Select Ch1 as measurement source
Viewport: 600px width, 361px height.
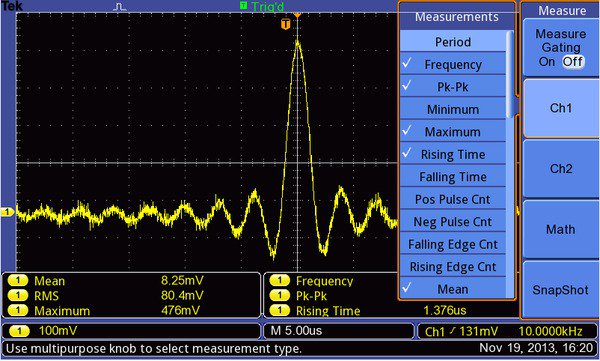click(561, 108)
